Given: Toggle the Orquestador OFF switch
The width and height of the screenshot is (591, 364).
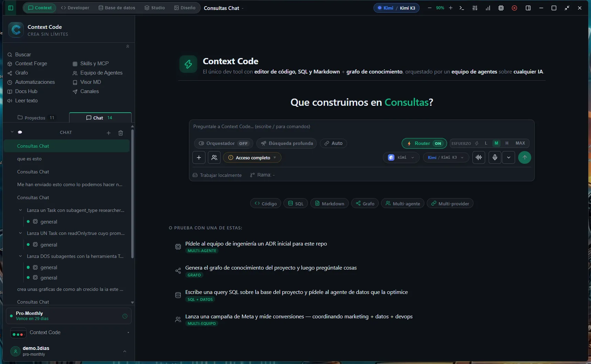Looking at the screenshot, I should pyautogui.click(x=224, y=143).
